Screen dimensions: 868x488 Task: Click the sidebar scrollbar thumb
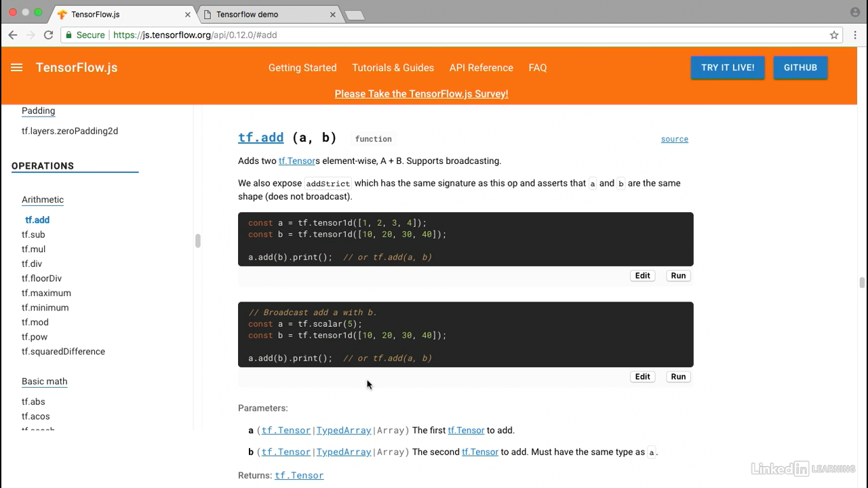[x=197, y=241]
